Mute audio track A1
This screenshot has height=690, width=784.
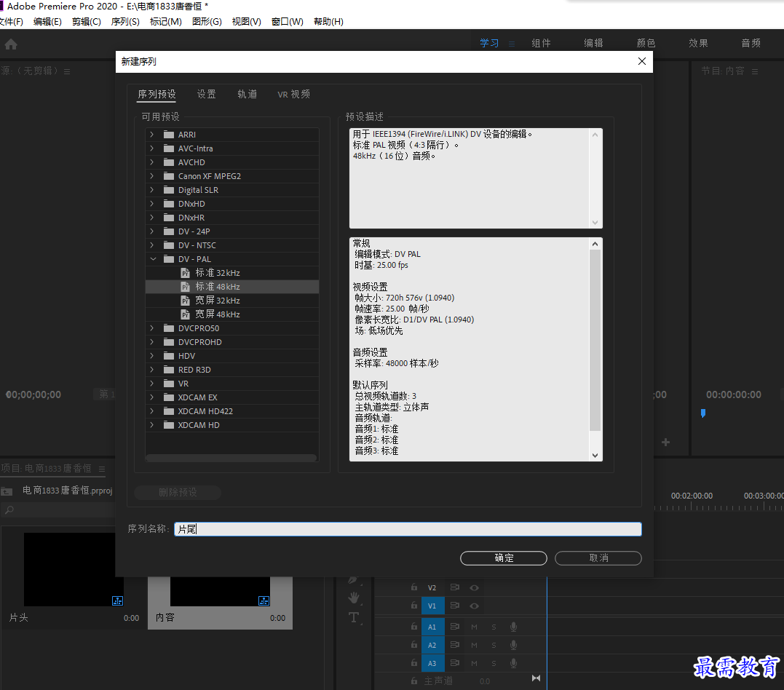(x=474, y=627)
